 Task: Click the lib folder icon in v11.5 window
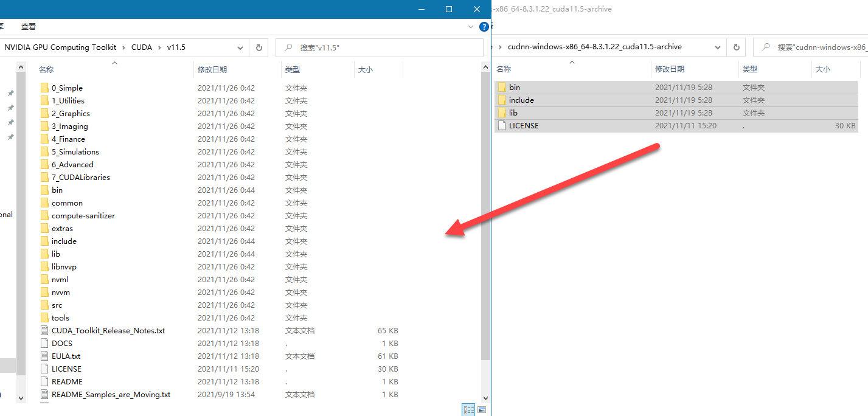[x=44, y=254]
